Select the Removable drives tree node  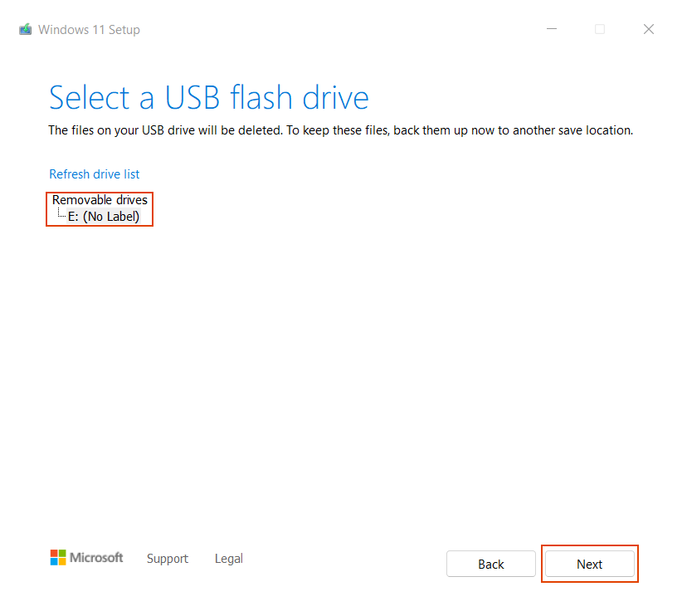[100, 200]
